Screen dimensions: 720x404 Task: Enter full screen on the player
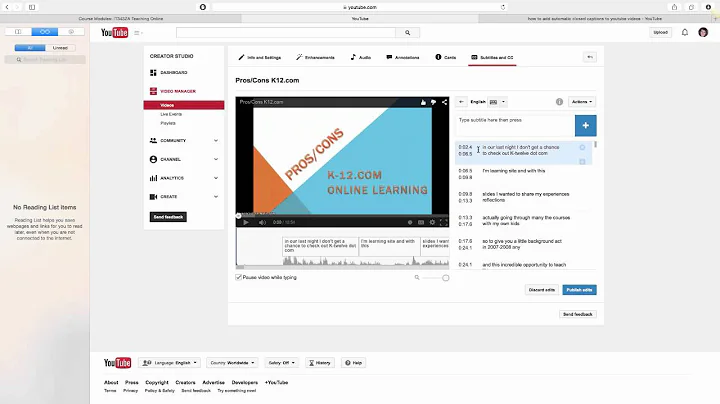[444, 222]
